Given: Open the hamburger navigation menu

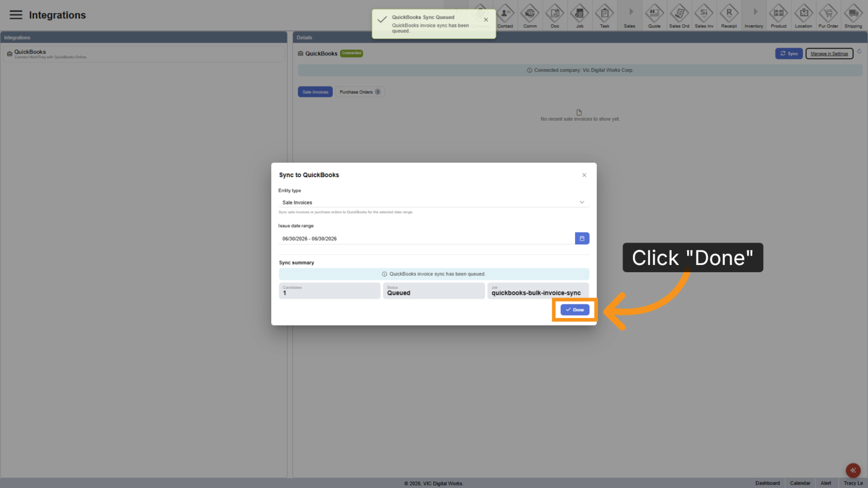Looking at the screenshot, I should click(x=16, y=15).
